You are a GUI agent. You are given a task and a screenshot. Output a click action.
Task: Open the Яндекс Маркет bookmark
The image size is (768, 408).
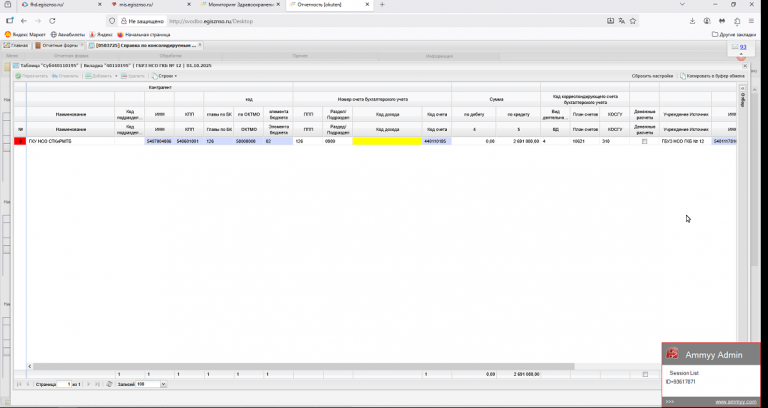point(25,35)
